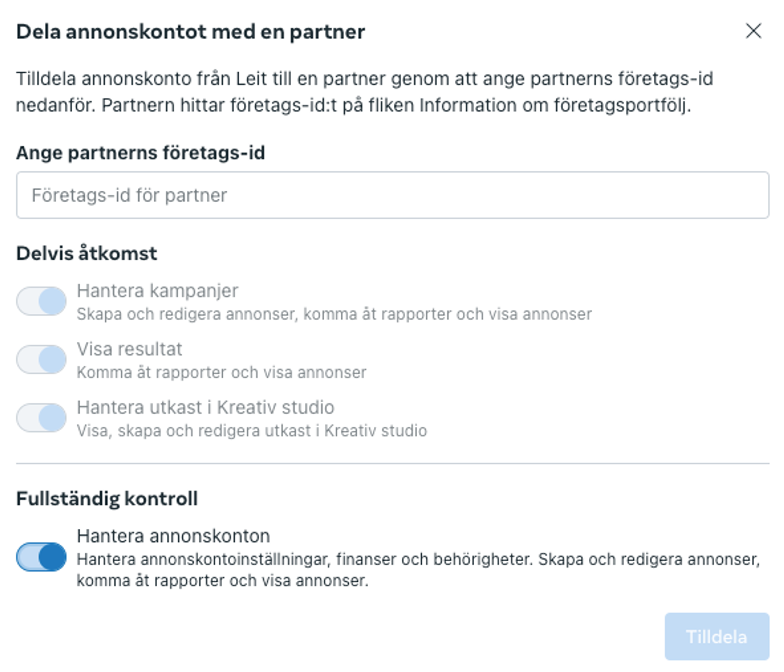This screenshot has width=784, height=672.
Task: Click the Ange partnerns företags-id field label
Action: click(141, 153)
